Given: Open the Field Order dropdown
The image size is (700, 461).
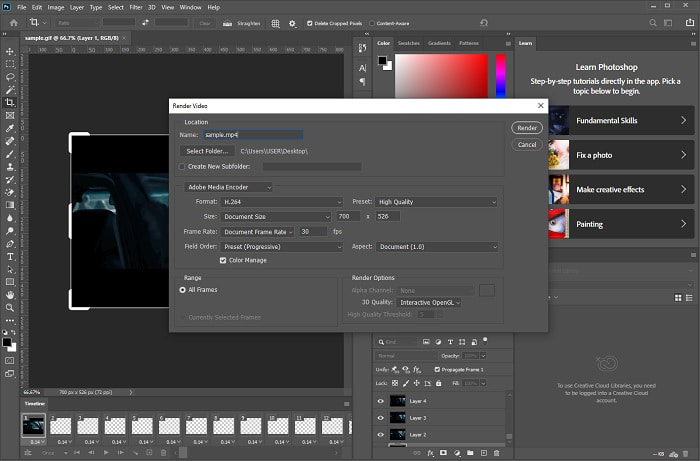Looking at the screenshot, I should tap(281, 247).
